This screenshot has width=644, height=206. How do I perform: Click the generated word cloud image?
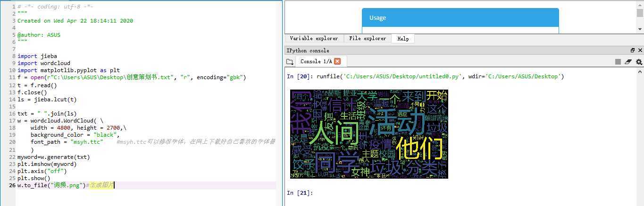point(369,134)
